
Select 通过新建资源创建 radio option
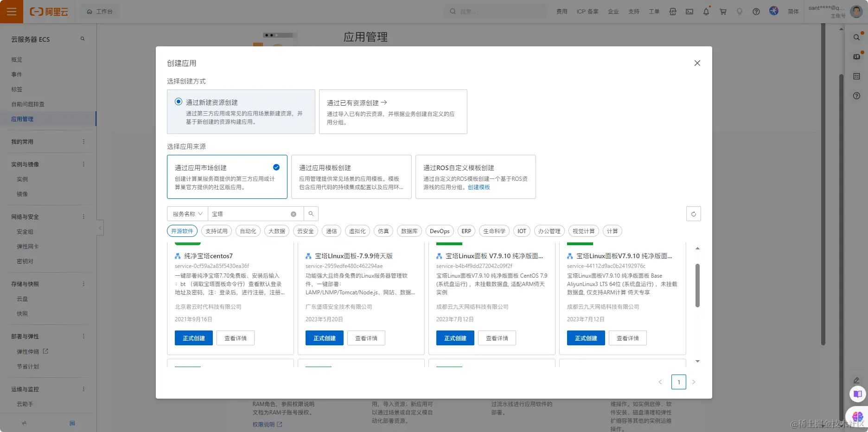point(179,102)
